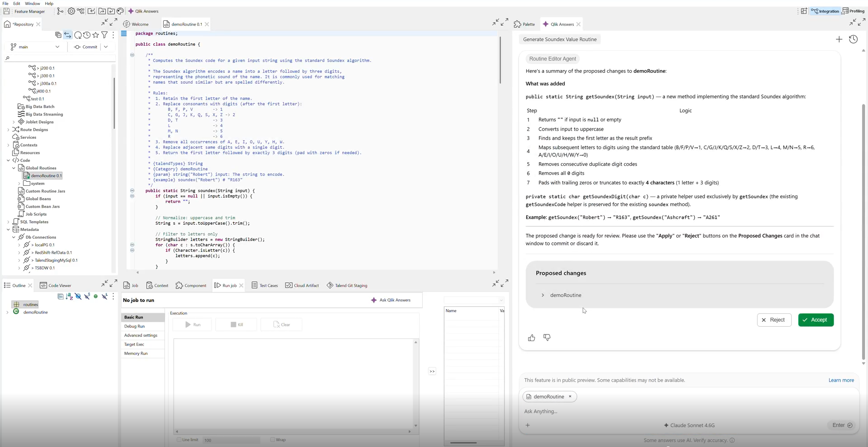Open the Git branch icon in toolbar
The height and width of the screenshot is (447, 868).
pos(60,11)
